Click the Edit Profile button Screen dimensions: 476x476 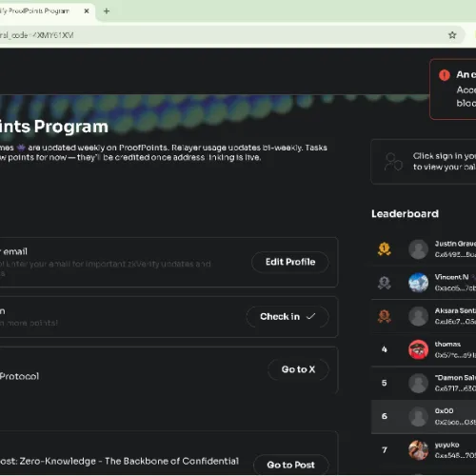tap(290, 262)
